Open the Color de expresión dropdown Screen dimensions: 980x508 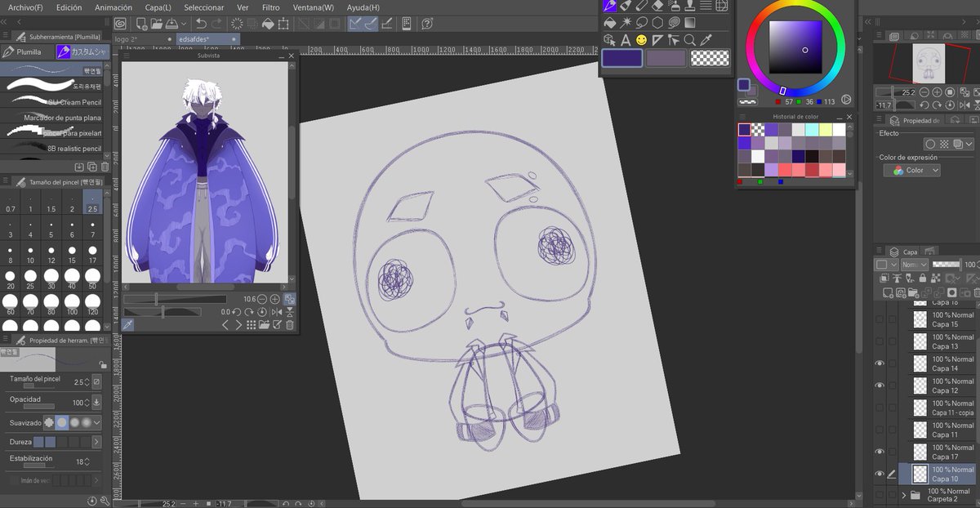tap(912, 170)
